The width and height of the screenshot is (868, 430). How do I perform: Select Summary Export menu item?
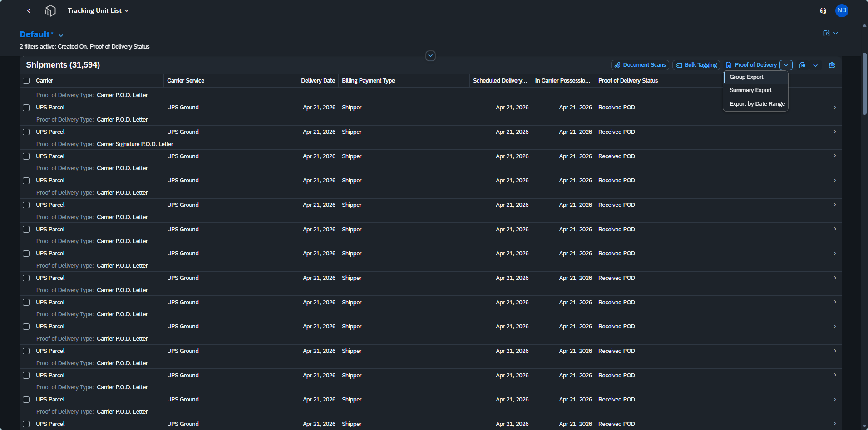755,90
